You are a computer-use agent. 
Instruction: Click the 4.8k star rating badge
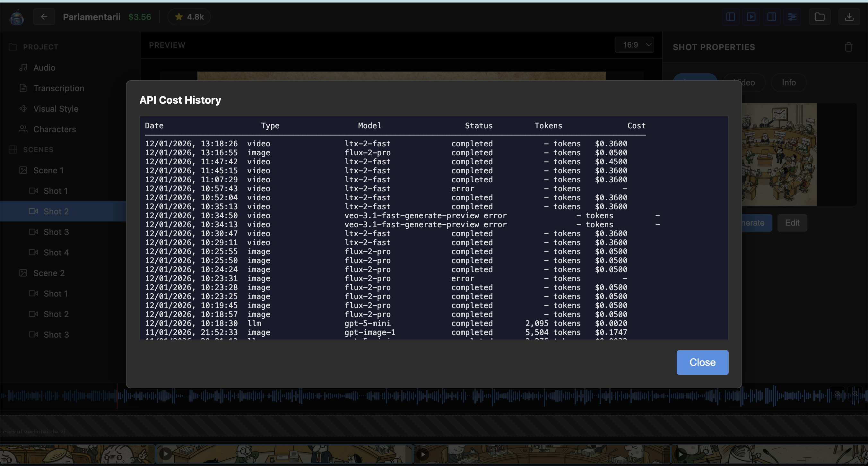pyautogui.click(x=189, y=17)
